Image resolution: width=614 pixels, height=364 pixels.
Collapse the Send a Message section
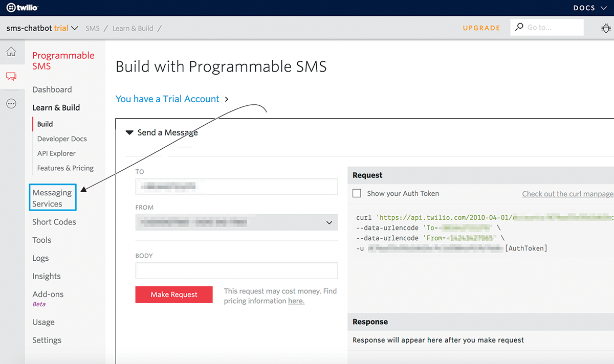click(x=130, y=133)
